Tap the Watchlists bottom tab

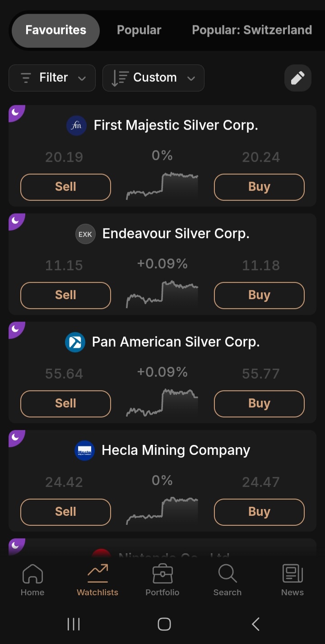click(x=97, y=579)
